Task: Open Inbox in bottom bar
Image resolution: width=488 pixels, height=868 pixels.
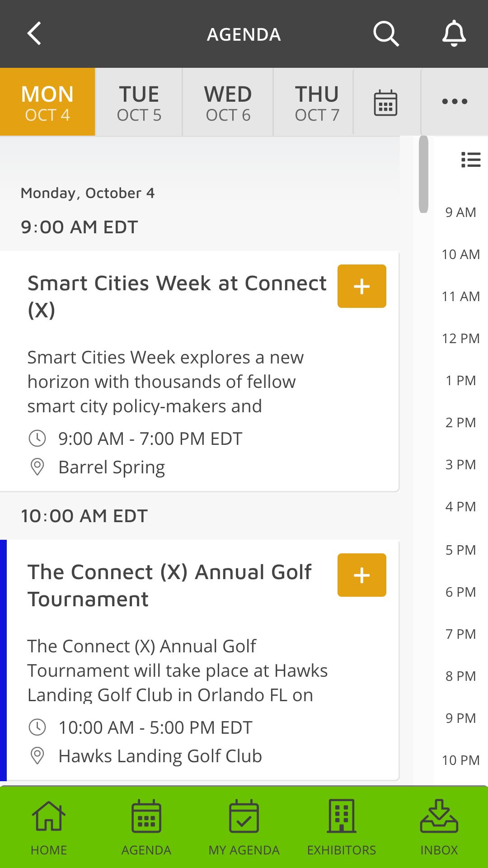Action: coord(439,827)
